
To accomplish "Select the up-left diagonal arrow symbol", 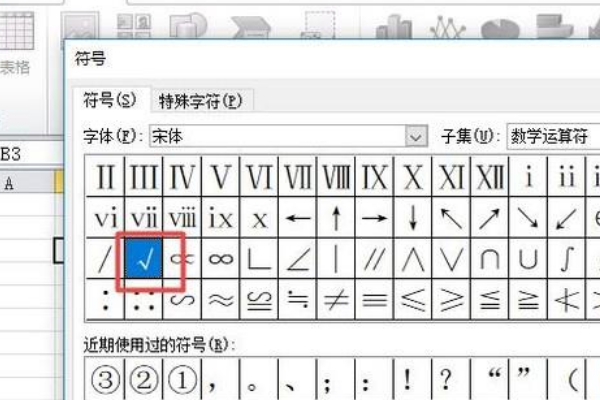I will (x=451, y=218).
